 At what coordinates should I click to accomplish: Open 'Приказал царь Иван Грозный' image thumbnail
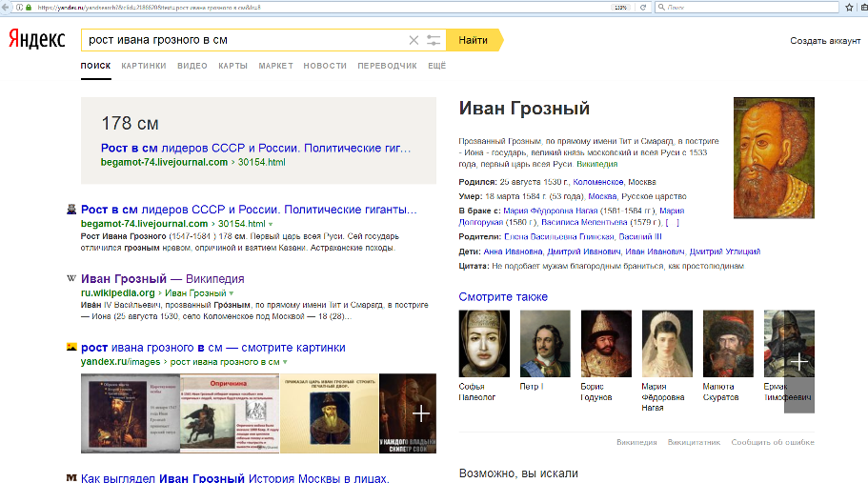[330, 413]
